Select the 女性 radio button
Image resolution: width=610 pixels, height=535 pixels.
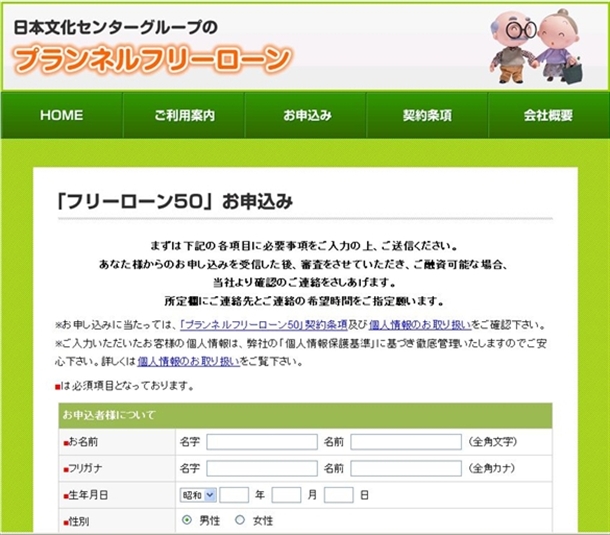coord(239,521)
